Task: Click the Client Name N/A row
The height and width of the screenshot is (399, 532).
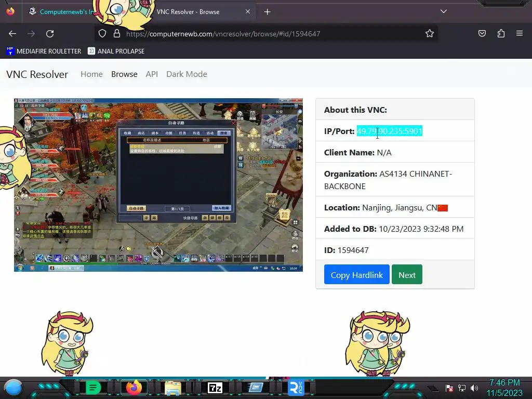Action: [x=395, y=152]
